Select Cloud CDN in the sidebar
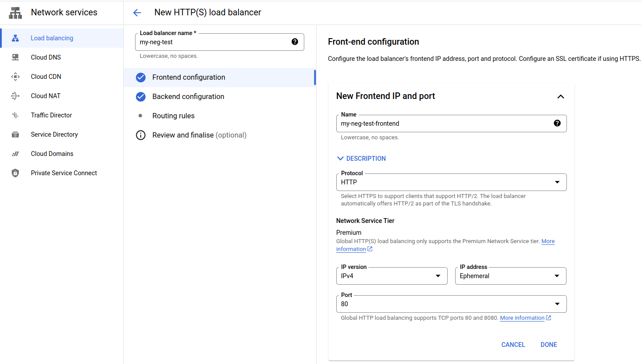641x364 pixels. click(x=46, y=76)
